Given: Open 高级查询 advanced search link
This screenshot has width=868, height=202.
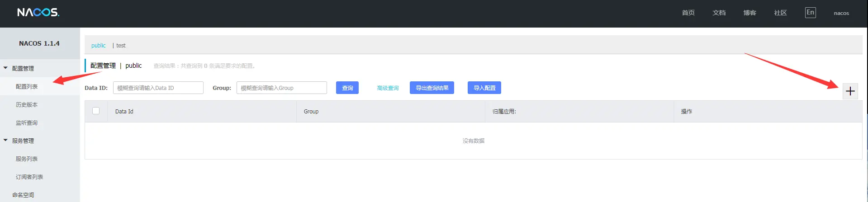Looking at the screenshot, I should point(388,88).
